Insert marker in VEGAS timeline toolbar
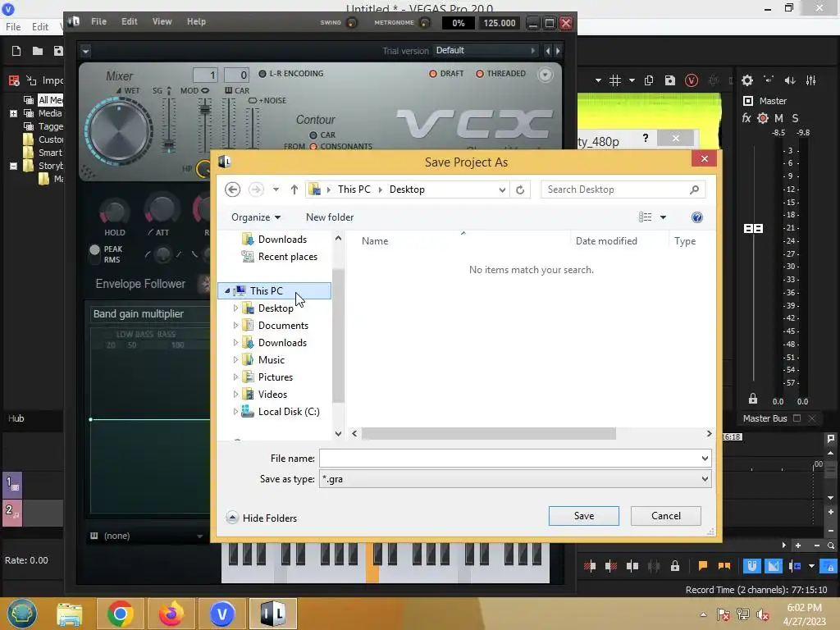 pyautogui.click(x=703, y=566)
